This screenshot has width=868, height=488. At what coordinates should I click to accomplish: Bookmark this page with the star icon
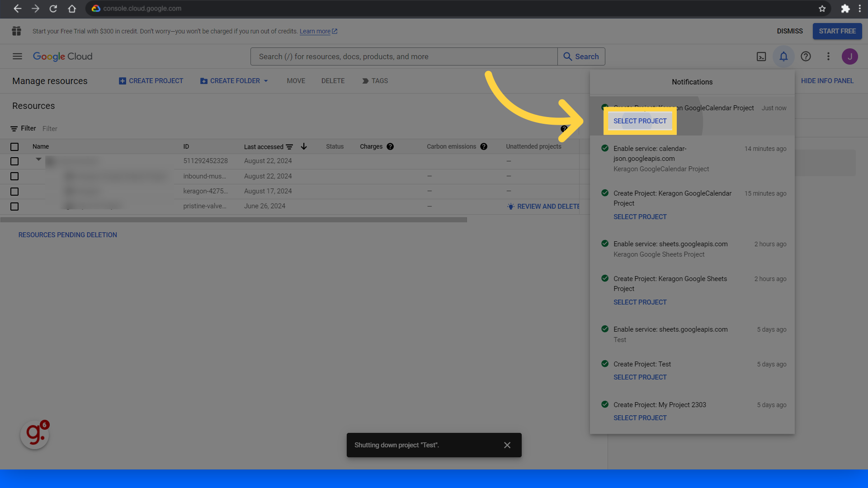point(822,9)
